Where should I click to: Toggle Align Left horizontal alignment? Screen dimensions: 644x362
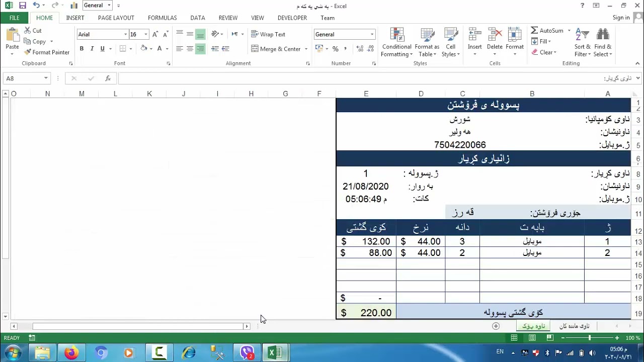179,49
